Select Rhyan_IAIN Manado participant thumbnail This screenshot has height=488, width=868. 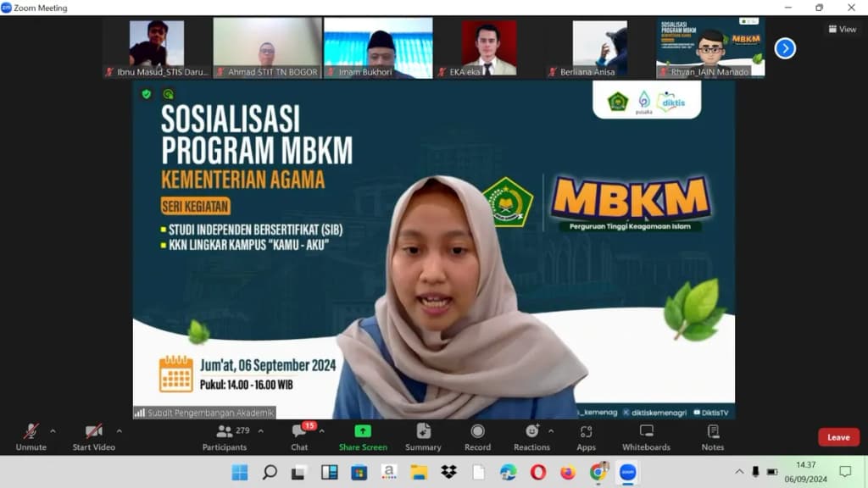pyautogui.click(x=710, y=48)
